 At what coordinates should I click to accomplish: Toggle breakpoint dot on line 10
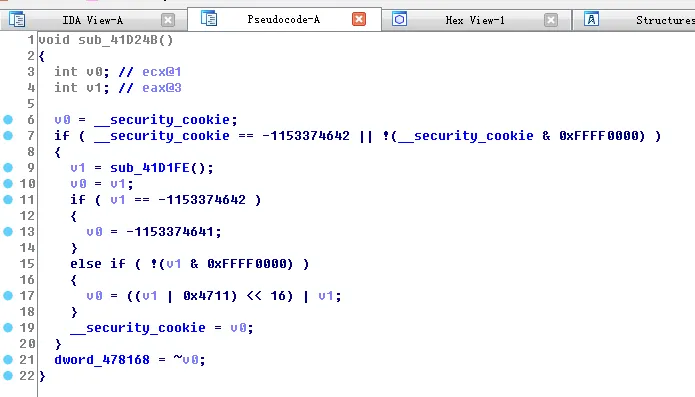(8, 183)
